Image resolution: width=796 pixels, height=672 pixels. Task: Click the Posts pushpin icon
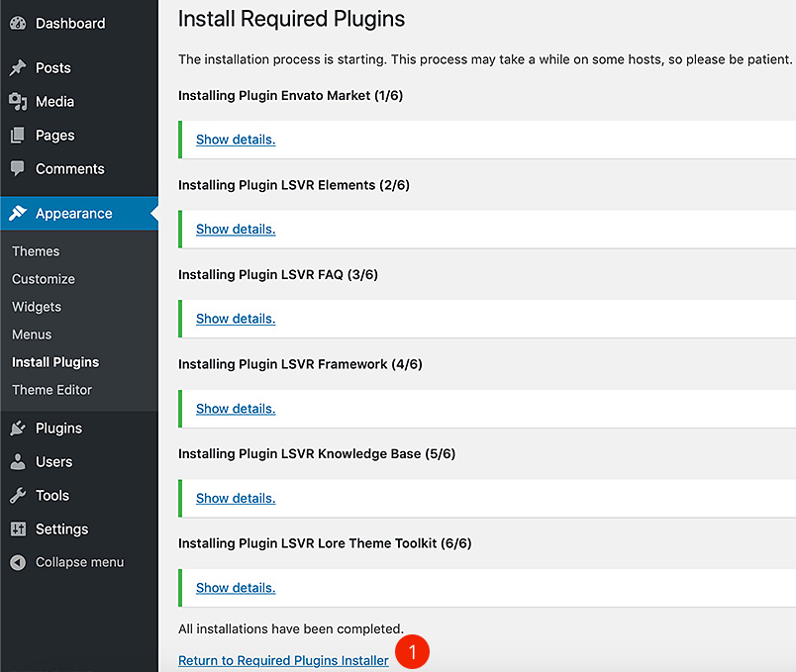tap(18, 67)
